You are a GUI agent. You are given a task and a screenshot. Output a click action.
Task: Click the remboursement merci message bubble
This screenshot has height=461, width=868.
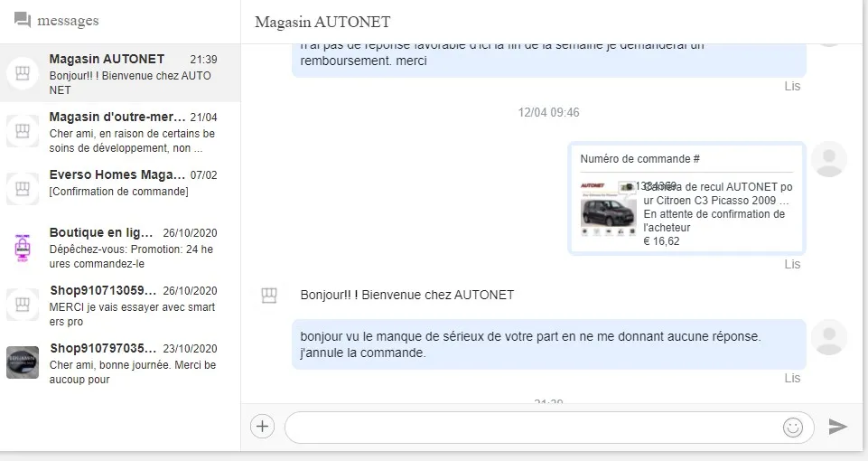click(x=548, y=60)
